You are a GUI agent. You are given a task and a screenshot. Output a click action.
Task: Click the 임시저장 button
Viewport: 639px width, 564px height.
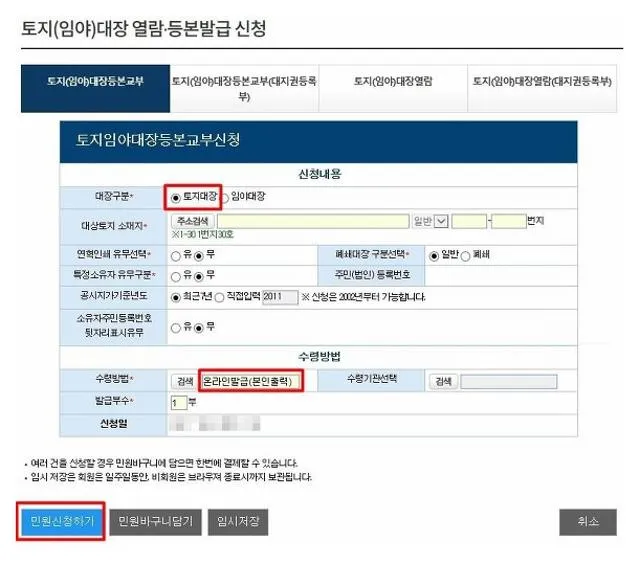tap(238, 522)
